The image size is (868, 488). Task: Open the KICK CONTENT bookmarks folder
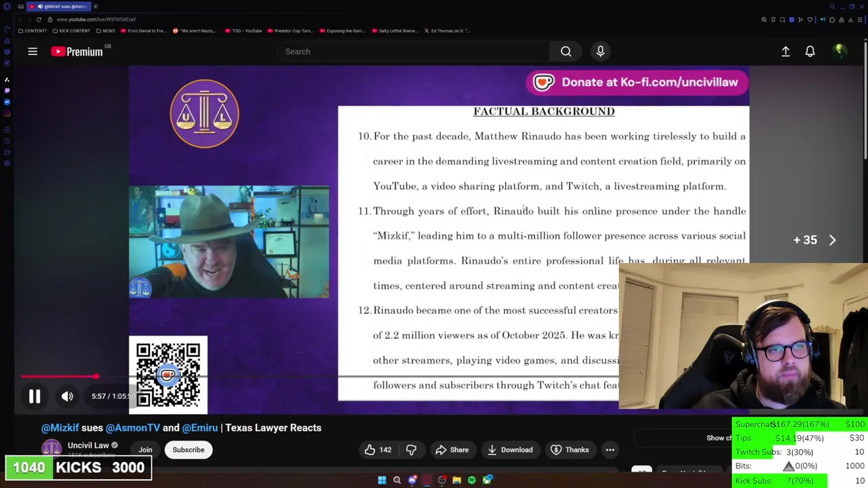click(72, 30)
